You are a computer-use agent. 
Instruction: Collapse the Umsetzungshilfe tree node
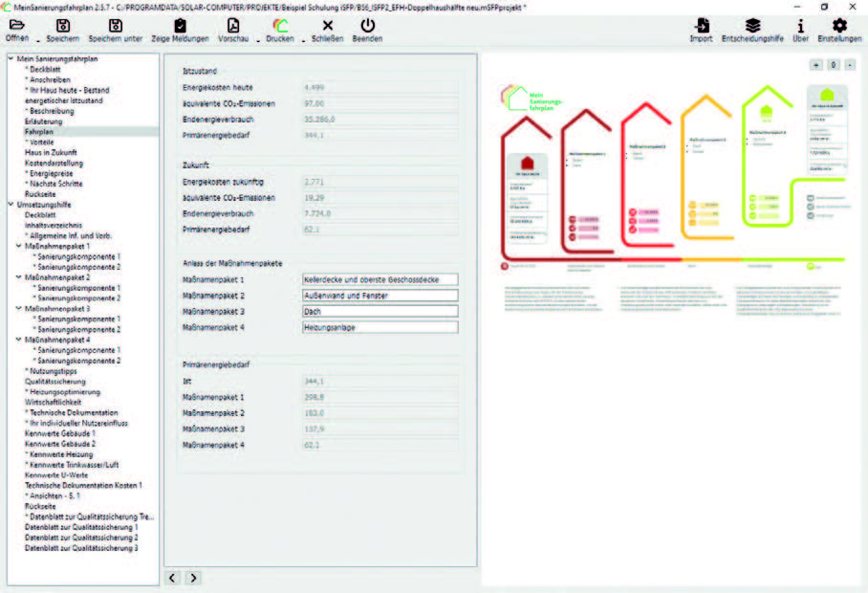pyautogui.click(x=11, y=205)
